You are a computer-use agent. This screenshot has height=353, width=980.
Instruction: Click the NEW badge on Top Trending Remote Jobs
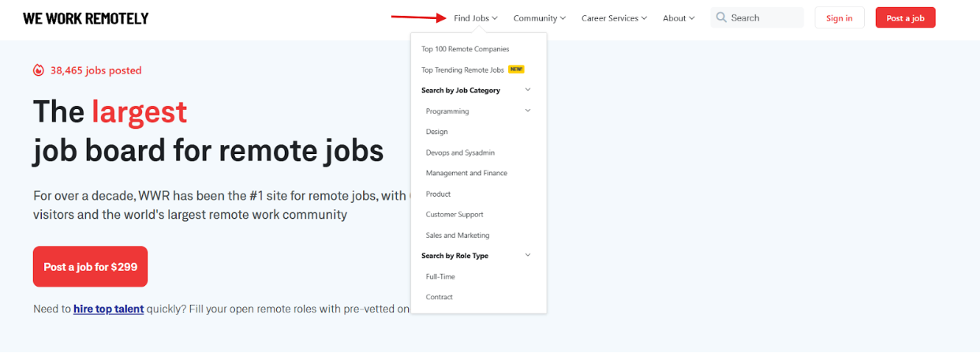[x=517, y=69]
